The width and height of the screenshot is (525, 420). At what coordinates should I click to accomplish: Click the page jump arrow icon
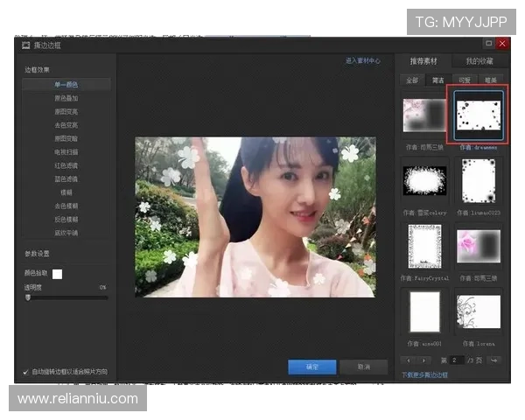493,360
